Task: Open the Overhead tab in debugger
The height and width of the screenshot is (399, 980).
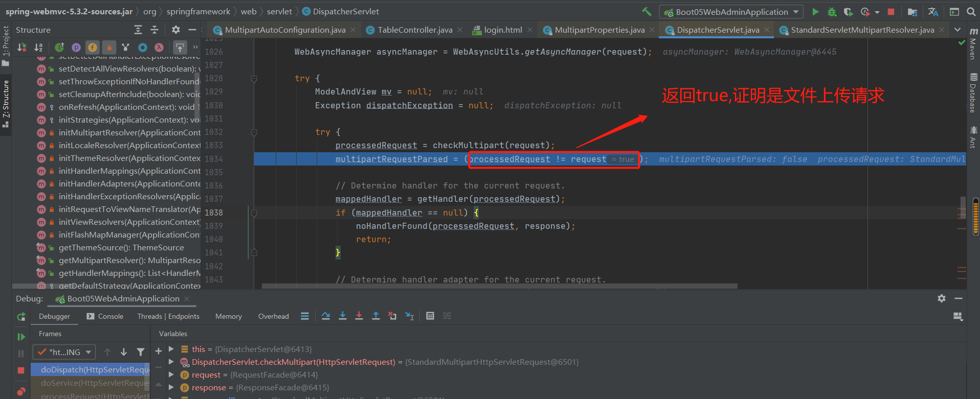Action: click(274, 316)
